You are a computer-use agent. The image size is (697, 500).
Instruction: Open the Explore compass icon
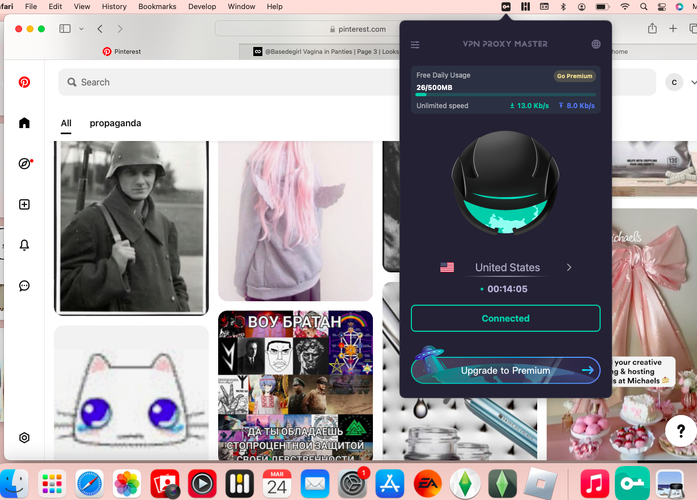[x=24, y=164]
